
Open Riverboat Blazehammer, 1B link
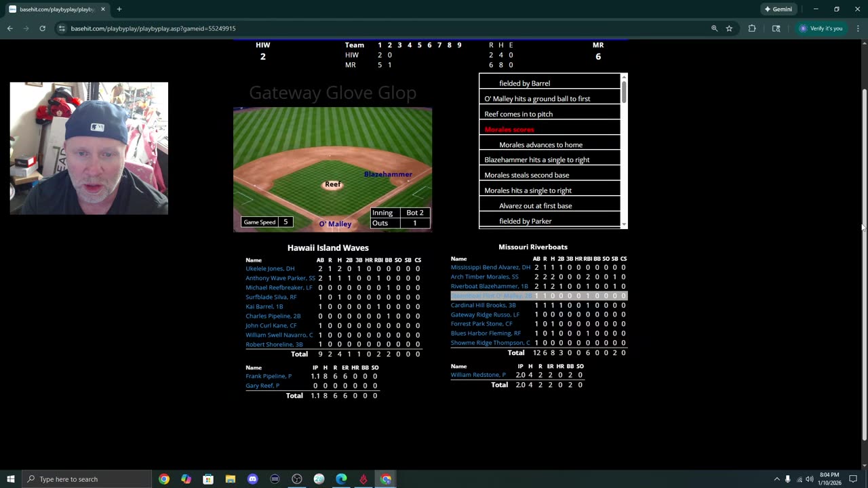489,286
